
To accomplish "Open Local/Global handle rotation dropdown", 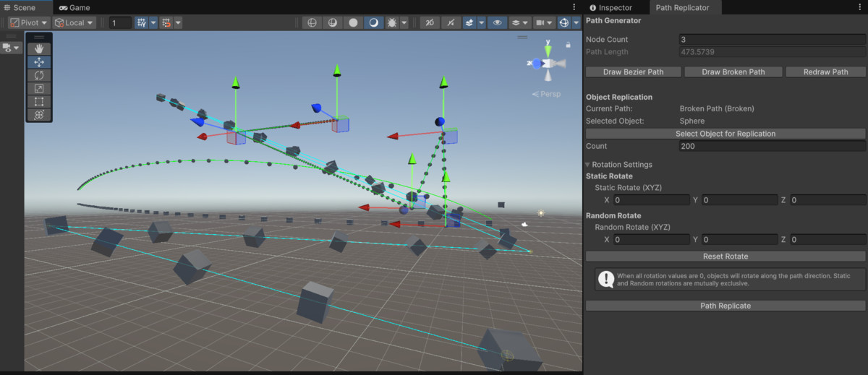I will (x=75, y=22).
